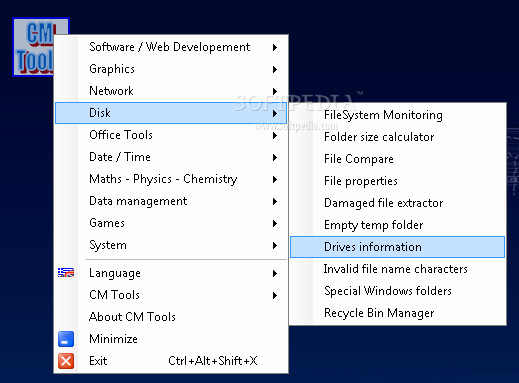
Task: Expand arrow beside Date / Time
Action: click(x=275, y=157)
